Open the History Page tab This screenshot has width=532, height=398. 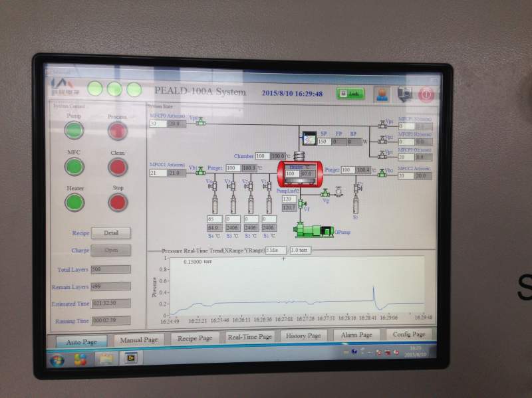tap(303, 336)
